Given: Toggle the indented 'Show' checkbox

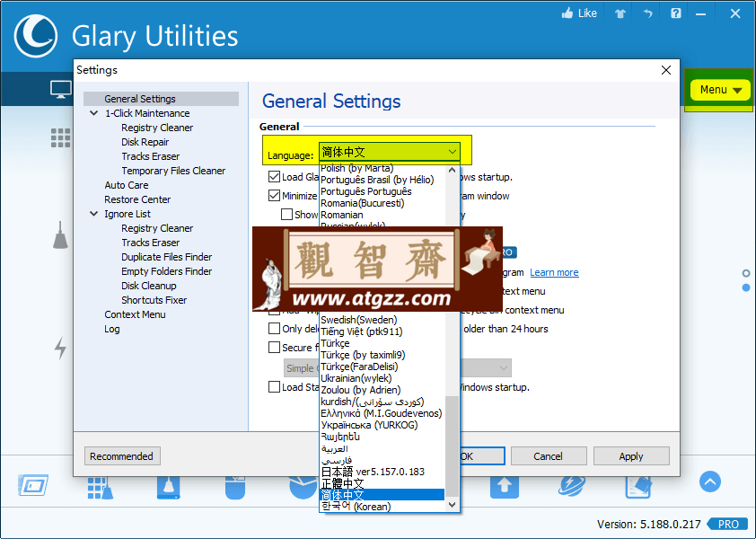Looking at the screenshot, I should pos(287,214).
